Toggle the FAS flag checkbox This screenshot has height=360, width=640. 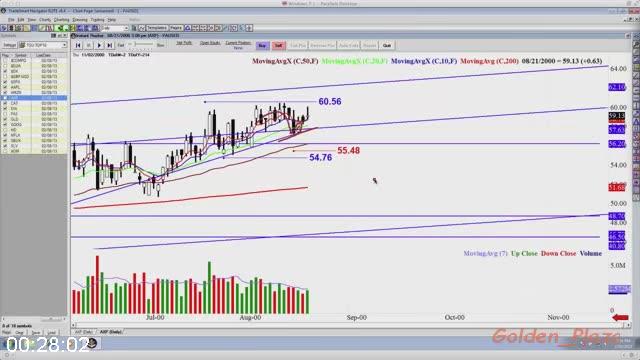pyautogui.click(x=5, y=114)
